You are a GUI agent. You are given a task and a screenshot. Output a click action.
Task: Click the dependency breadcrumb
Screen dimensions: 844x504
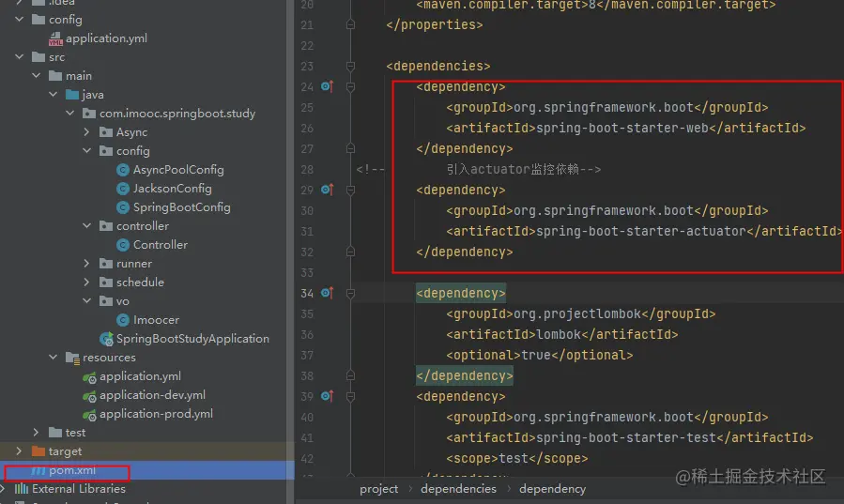[552, 489]
